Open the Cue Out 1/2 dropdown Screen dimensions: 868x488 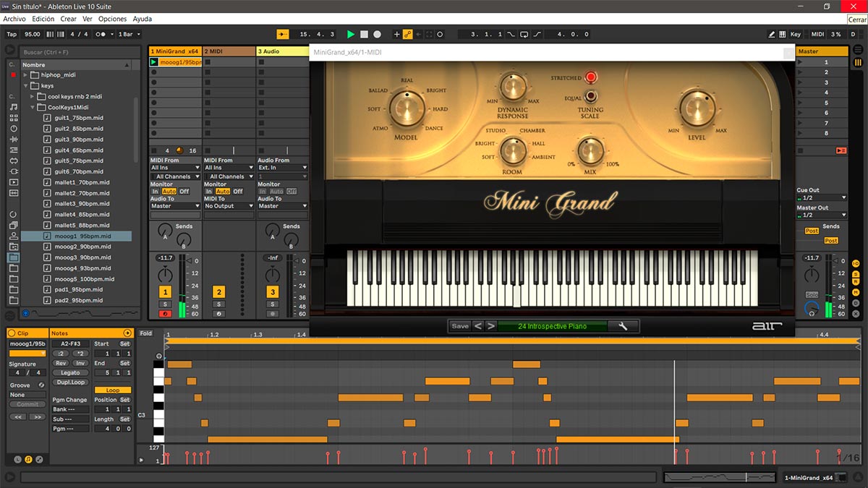[x=822, y=197]
